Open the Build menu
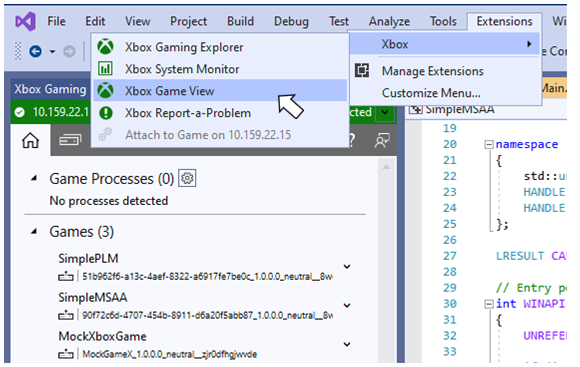Viewport: 580px width, 367px height. 240,21
